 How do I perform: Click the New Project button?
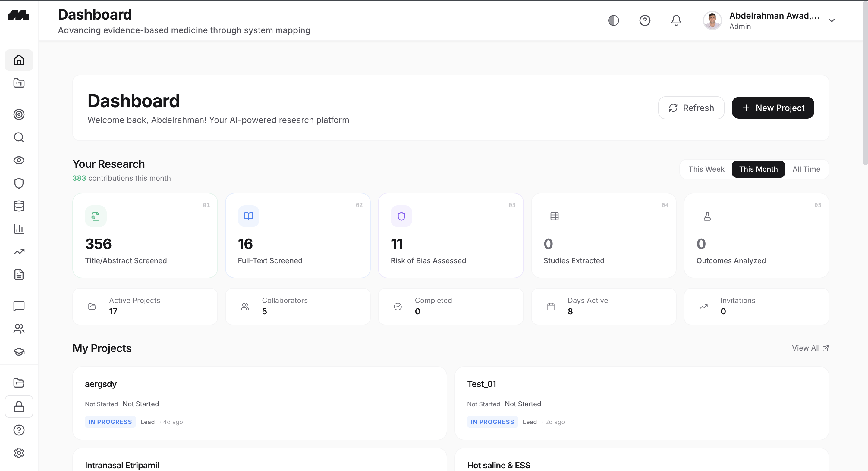coord(773,108)
